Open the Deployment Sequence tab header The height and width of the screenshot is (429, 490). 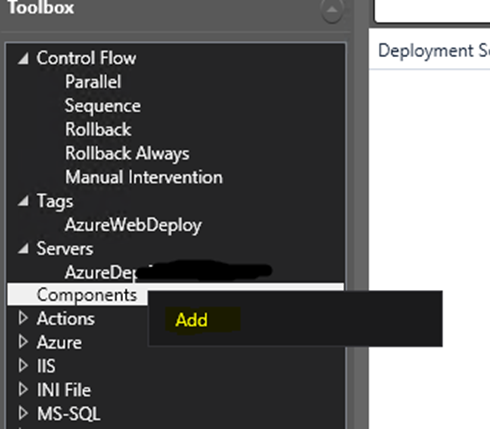[x=434, y=51]
